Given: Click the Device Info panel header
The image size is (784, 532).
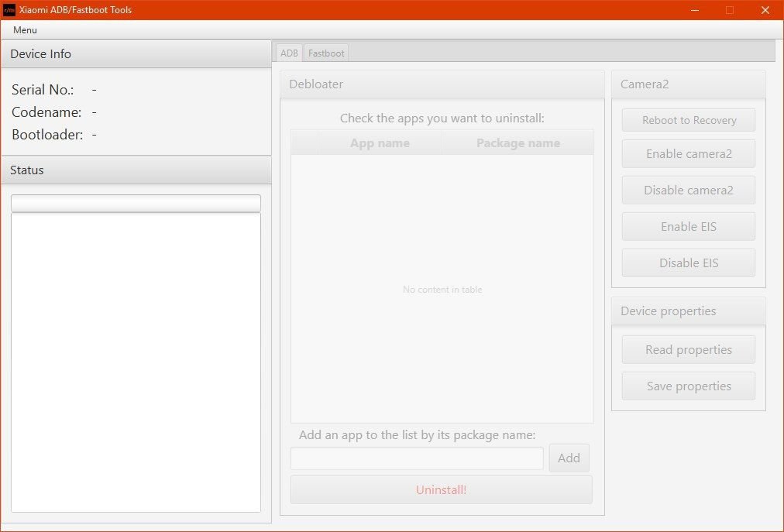Looking at the screenshot, I should tap(136, 54).
